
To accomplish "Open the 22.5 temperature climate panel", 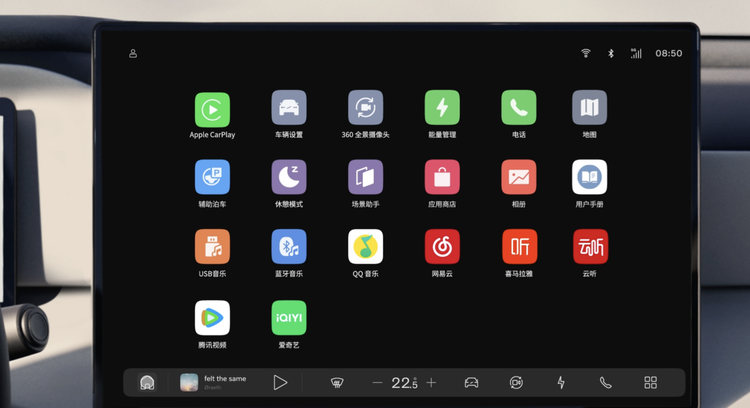I will [404, 383].
